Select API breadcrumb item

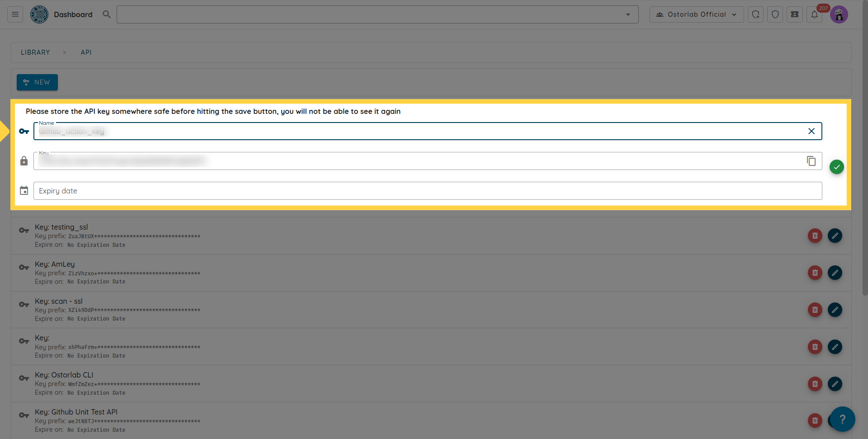[86, 52]
